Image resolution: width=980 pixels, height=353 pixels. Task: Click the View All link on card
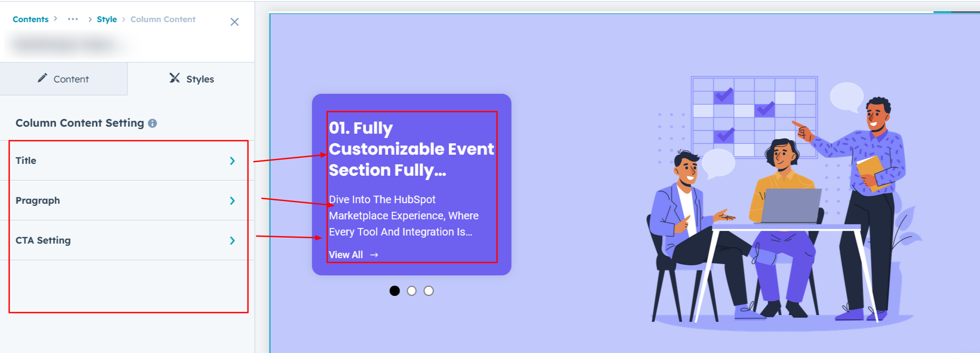coord(346,255)
